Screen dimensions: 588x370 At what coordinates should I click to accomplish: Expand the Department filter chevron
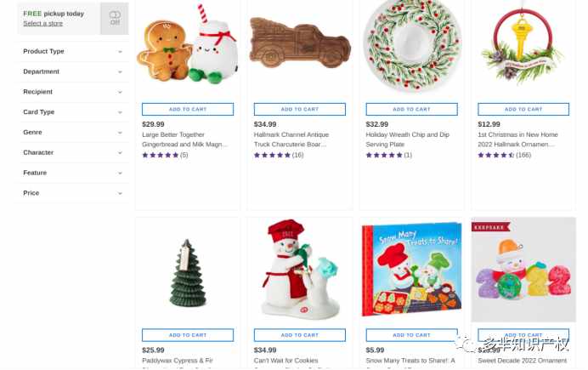tap(120, 71)
